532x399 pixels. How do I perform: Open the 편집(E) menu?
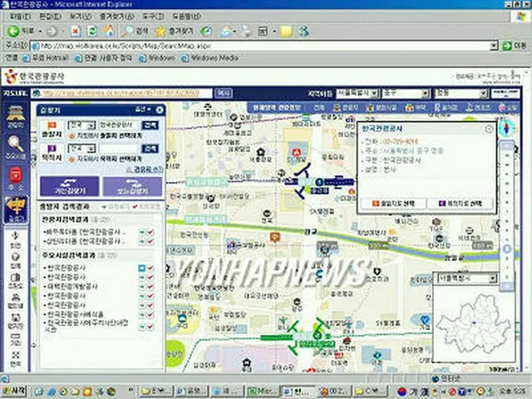coord(50,16)
